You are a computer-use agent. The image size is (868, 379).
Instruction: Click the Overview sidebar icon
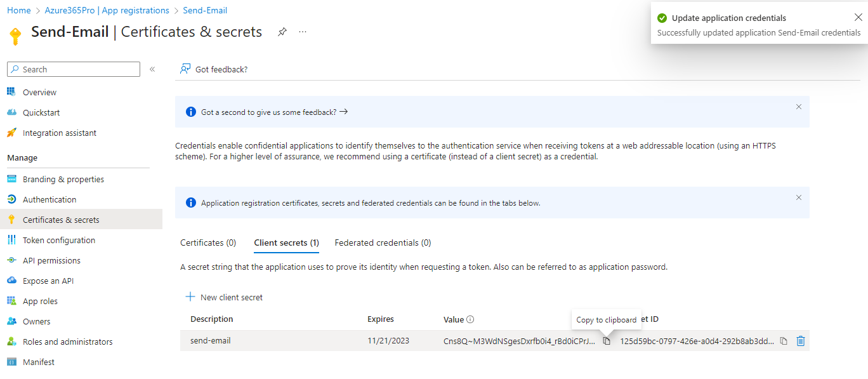[11, 92]
